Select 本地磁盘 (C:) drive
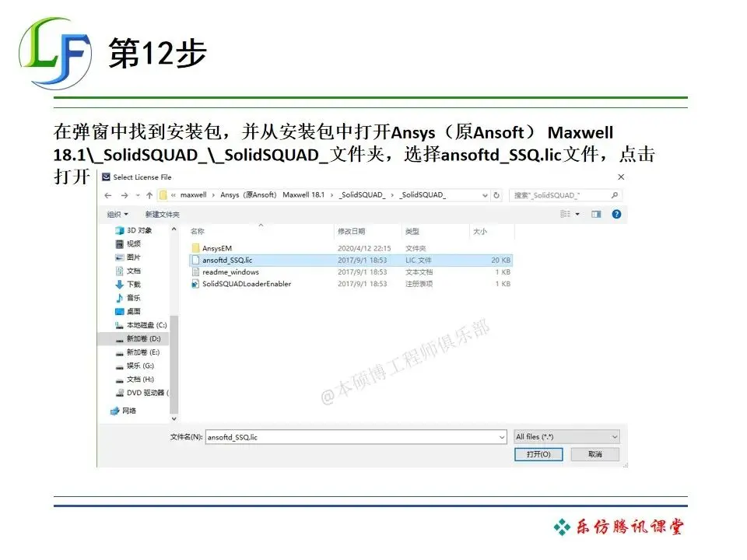747x560 pixels. tap(141, 325)
